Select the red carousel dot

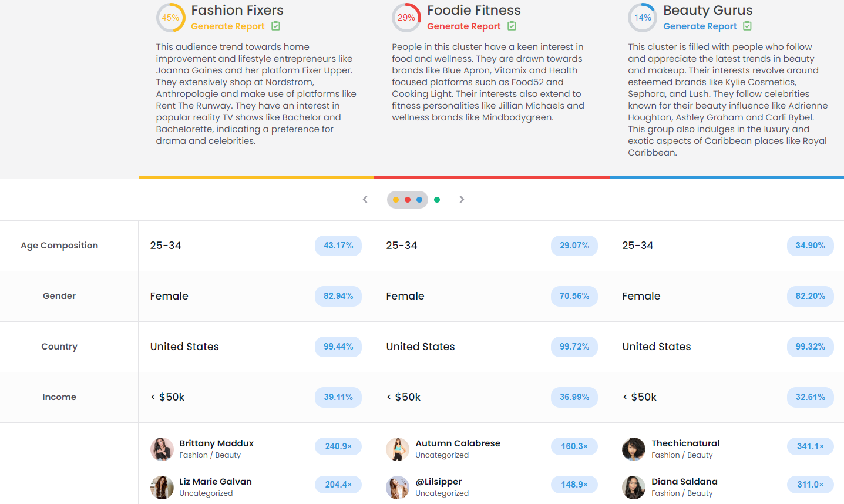tap(408, 200)
